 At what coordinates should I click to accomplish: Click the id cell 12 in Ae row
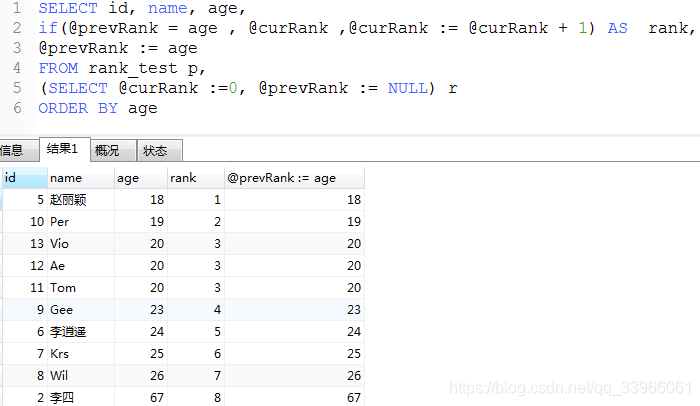click(25, 266)
